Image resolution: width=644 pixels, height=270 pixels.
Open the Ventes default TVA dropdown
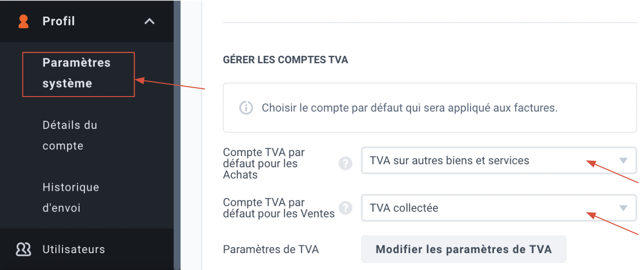(499, 208)
